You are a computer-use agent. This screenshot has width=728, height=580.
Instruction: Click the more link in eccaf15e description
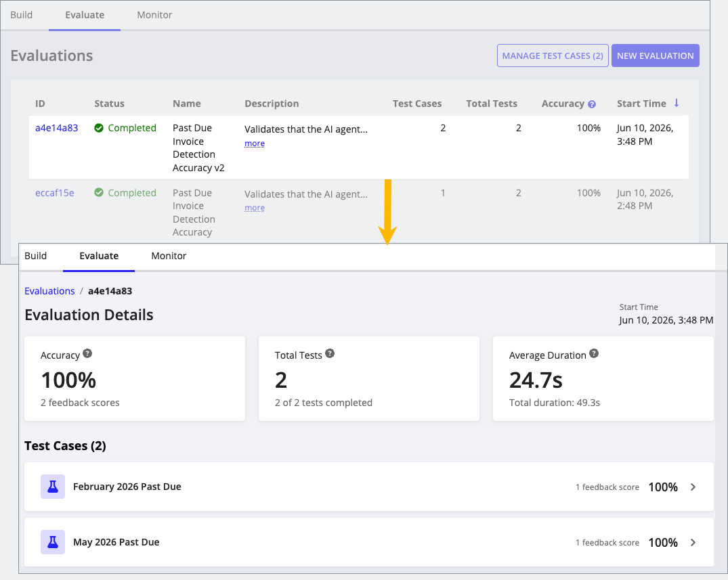[255, 207]
